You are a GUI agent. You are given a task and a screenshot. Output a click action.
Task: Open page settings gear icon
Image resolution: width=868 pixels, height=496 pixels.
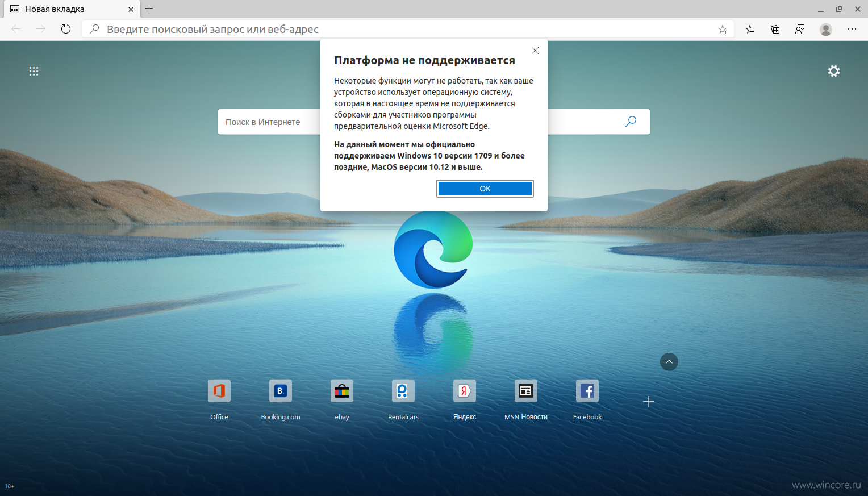[x=834, y=71]
